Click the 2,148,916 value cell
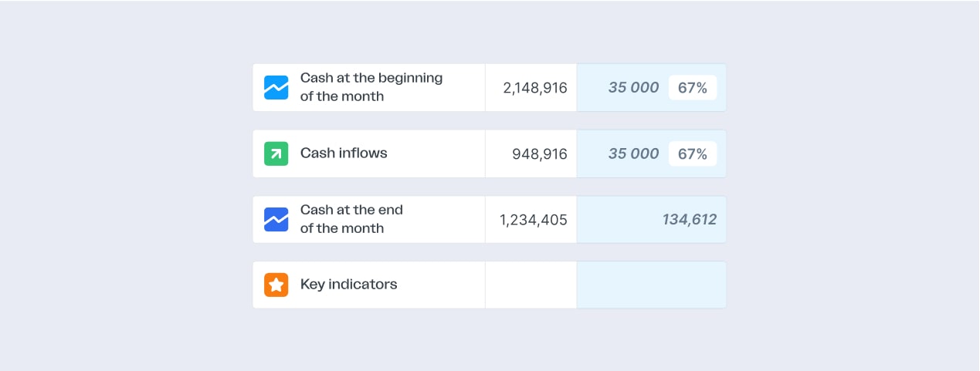 (x=534, y=88)
